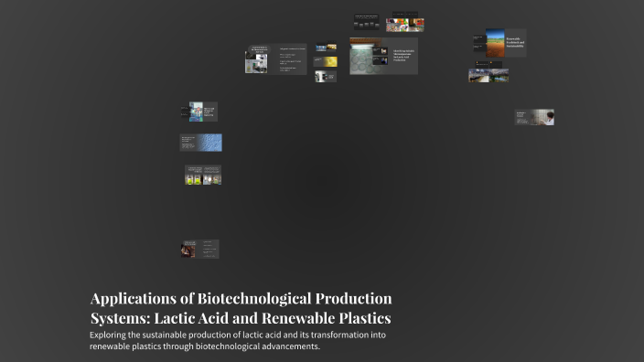Image resolution: width=644 pixels, height=362 pixels.
Task: Open the Renewable Feedstock and Sustainability slide
Action: pyautogui.click(x=499, y=43)
